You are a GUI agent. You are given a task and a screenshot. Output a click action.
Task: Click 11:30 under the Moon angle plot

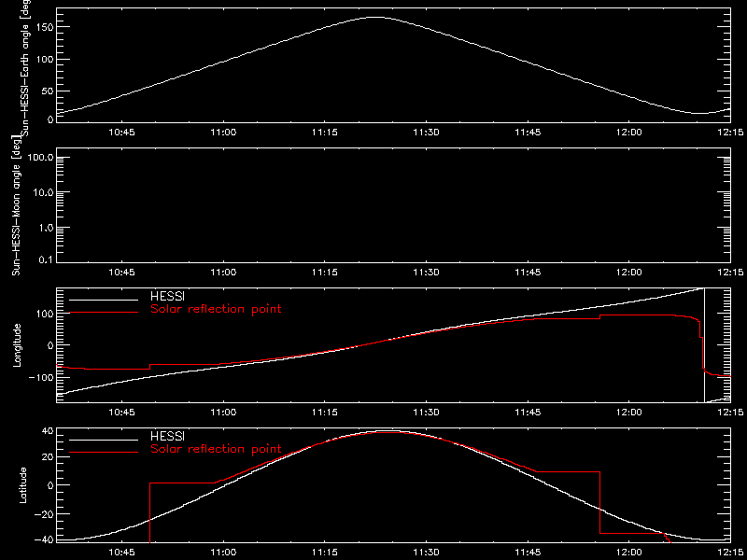click(426, 272)
